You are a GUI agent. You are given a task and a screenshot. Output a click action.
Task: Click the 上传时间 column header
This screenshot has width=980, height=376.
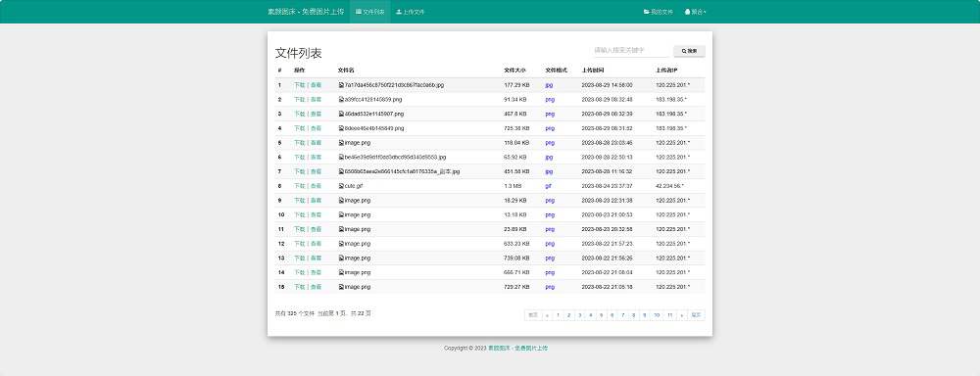click(x=593, y=70)
